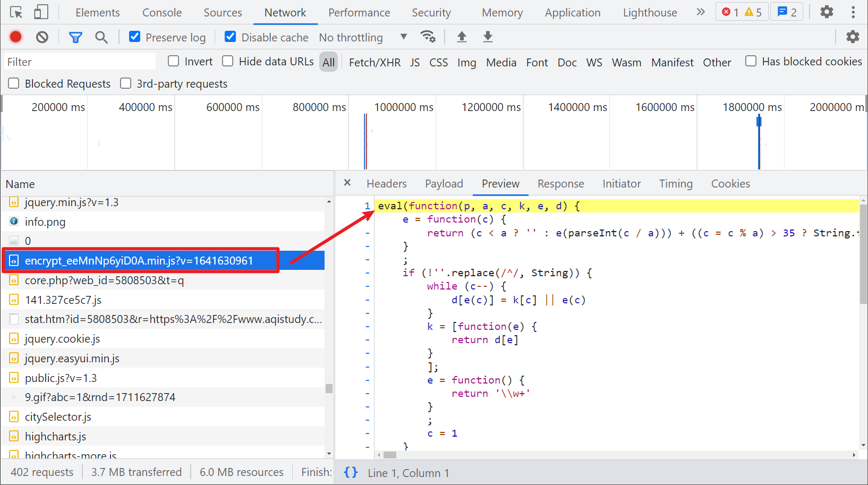
Task: Check Has blocked cookies
Action: pyautogui.click(x=751, y=61)
